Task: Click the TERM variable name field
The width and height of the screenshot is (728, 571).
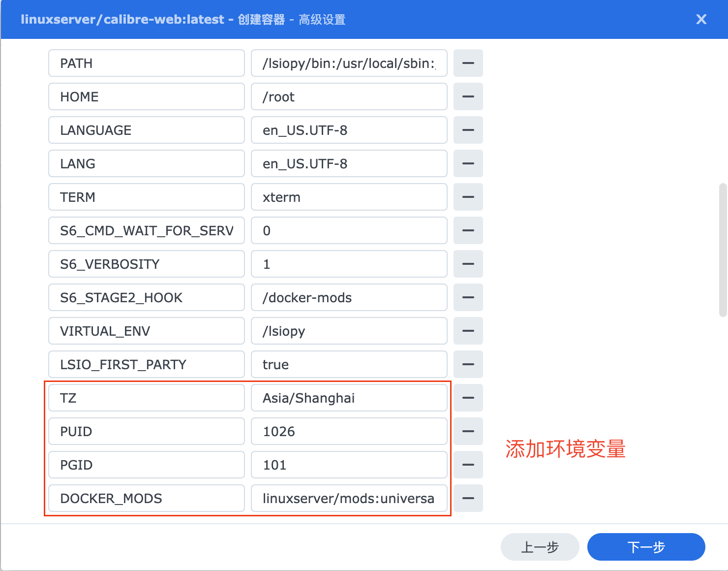Action: click(147, 197)
